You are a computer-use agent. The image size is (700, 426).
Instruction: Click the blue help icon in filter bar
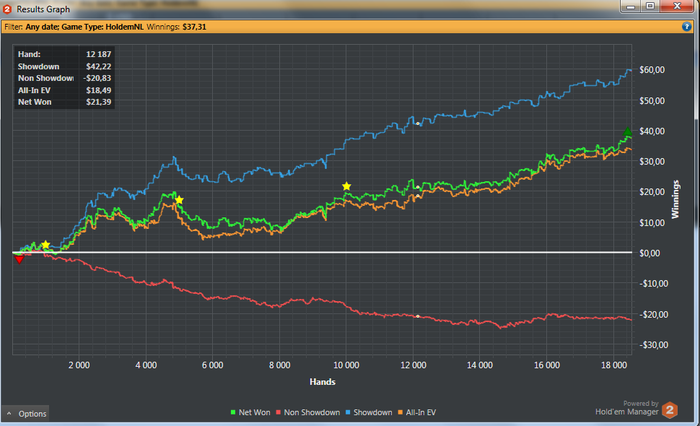(x=687, y=27)
